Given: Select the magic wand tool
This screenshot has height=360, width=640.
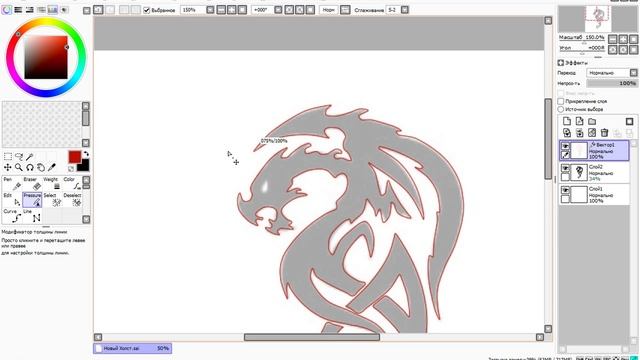Looking at the screenshot, I should (x=30, y=157).
